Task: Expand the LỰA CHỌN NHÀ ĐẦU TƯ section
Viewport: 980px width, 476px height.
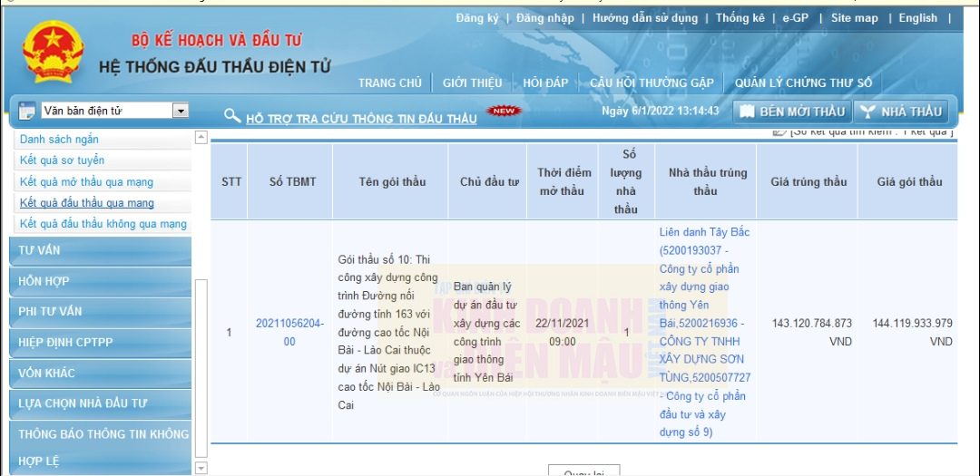Action: click(x=100, y=403)
